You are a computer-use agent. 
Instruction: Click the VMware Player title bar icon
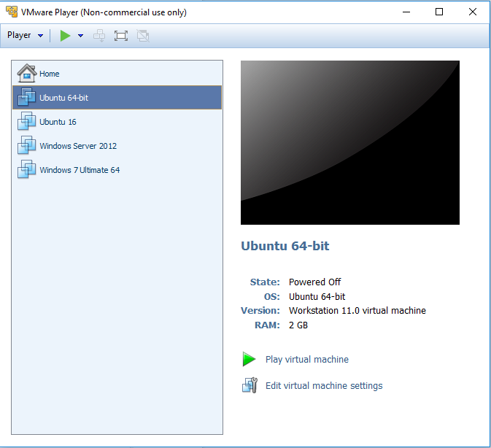click(x=12, y=12)
